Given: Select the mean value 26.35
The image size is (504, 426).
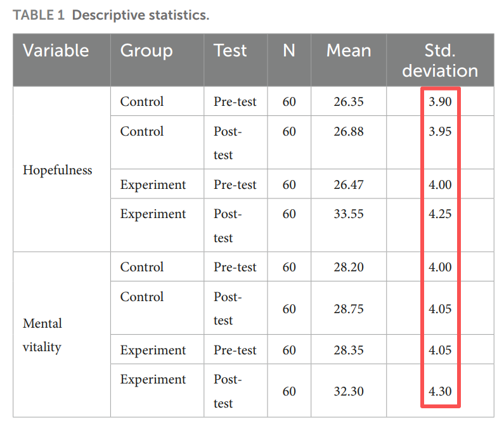Looking at the screenshot, I should (x=349, y=101).
